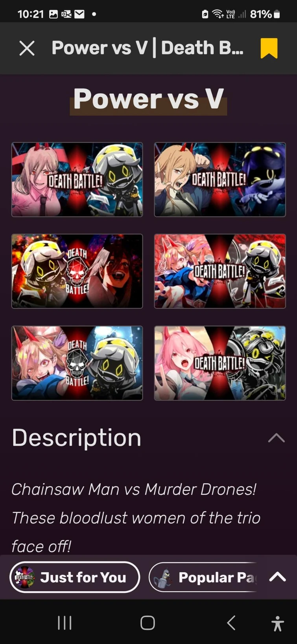This screenshot has width=297, height=644.
Task: Tap the Power vs V page heading
Action: tap(148, 99)
